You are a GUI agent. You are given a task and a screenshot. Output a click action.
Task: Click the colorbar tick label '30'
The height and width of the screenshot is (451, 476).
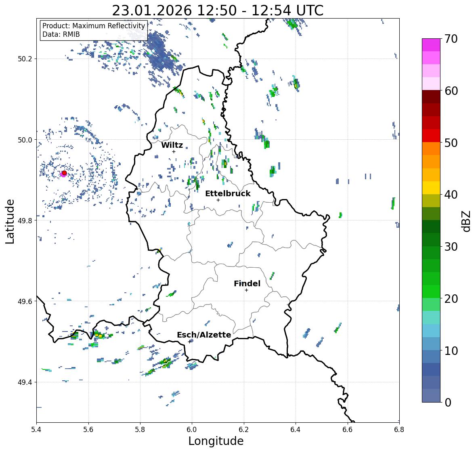pyautogui.click(x=451, y=247)
